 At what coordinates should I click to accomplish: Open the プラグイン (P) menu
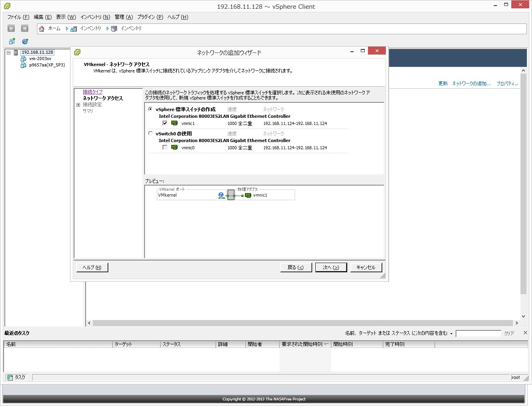click(150, 17)
